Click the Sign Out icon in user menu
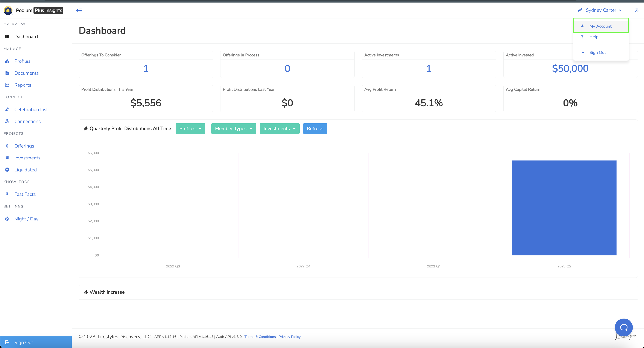This screenshot has width=644, height=348. click(582, 53)
